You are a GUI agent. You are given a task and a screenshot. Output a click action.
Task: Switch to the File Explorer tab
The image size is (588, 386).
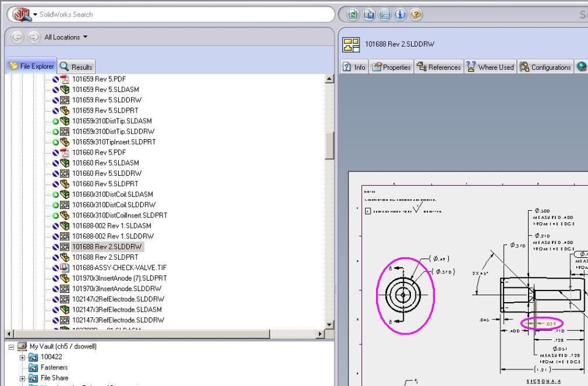click(31, 66)
